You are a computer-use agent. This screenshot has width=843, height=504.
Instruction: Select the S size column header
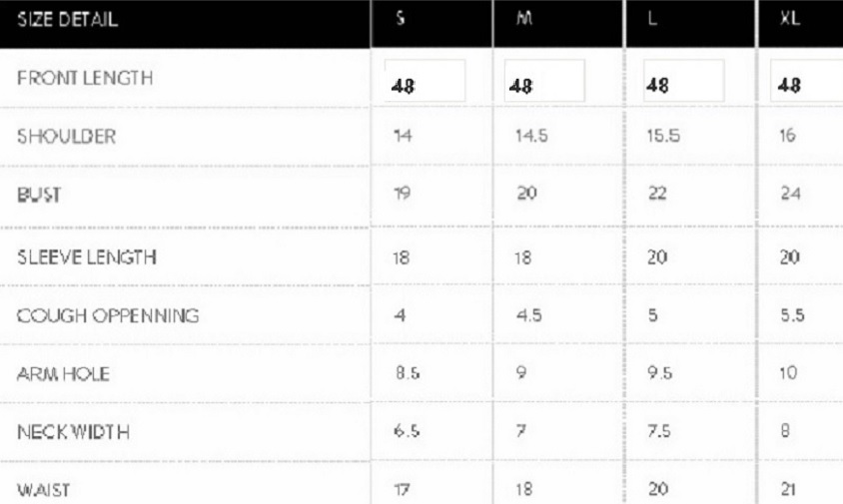point(400,21)
